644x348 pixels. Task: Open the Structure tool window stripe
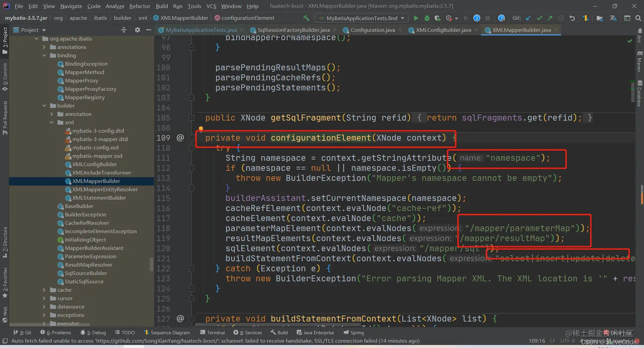pyautogui.click(x=5, y=242)
